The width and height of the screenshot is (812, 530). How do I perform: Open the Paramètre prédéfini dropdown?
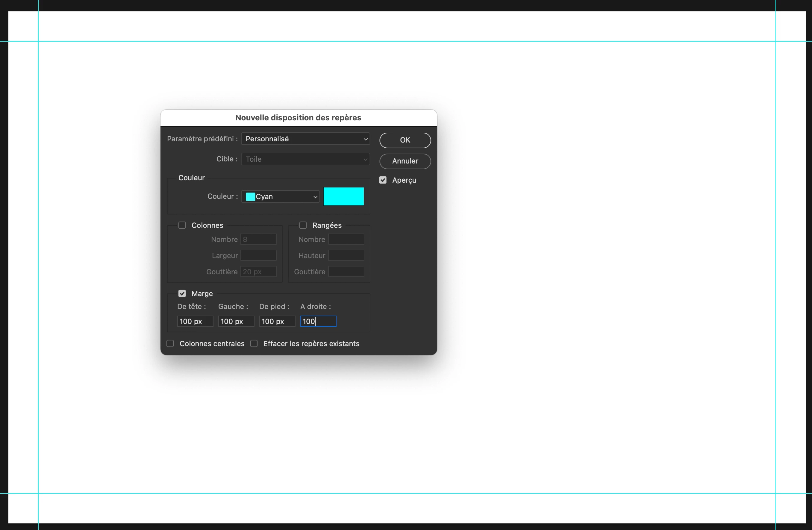(305, 139)
